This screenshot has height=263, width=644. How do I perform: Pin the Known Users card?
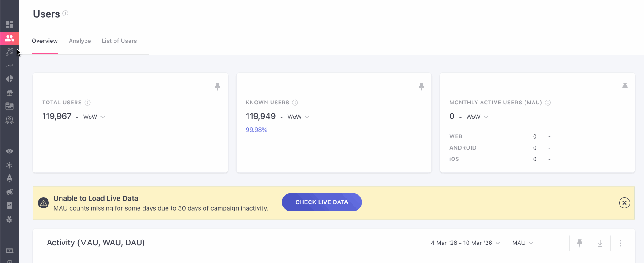tap(421, 86)
